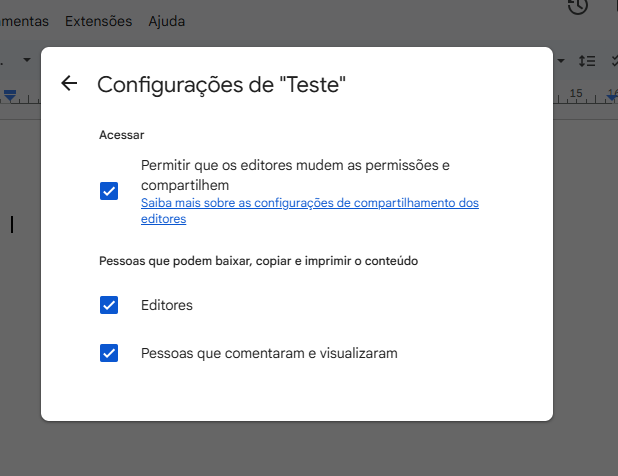
Task: Open 'Saiba mais sobre as configurações de compartilhamento' link
Action: tap(309, 203)
